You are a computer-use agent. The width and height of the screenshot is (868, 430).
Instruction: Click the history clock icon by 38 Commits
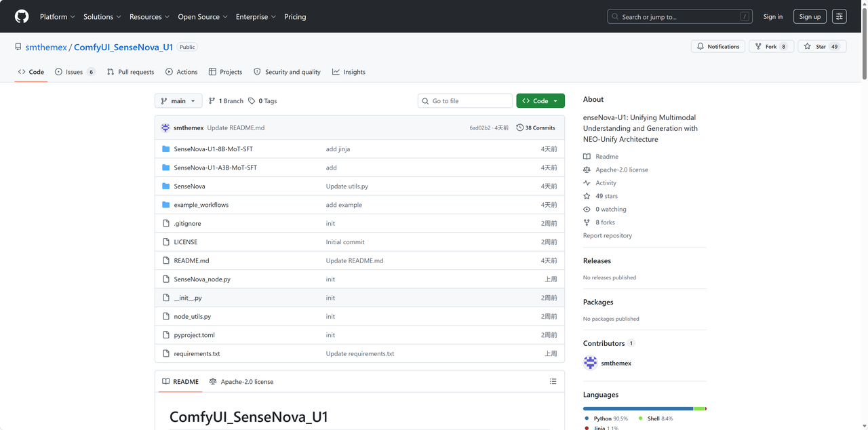point(519,128)
